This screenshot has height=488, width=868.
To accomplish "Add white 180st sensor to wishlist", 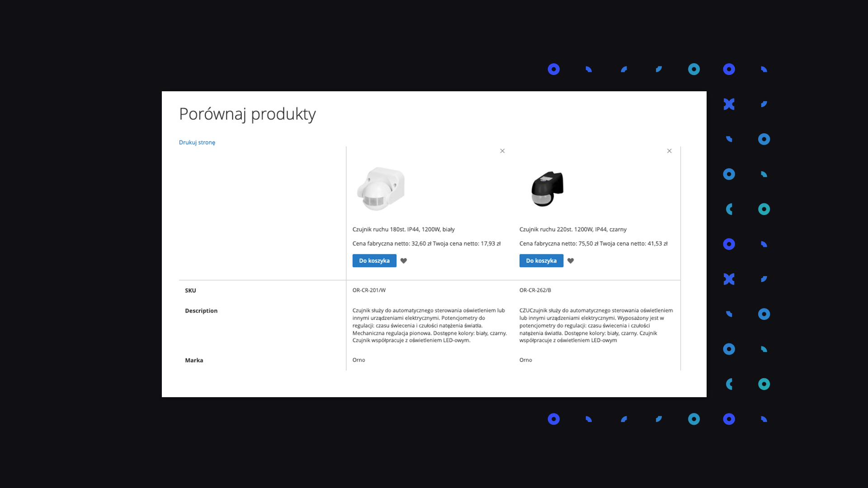I will [404, 261].
